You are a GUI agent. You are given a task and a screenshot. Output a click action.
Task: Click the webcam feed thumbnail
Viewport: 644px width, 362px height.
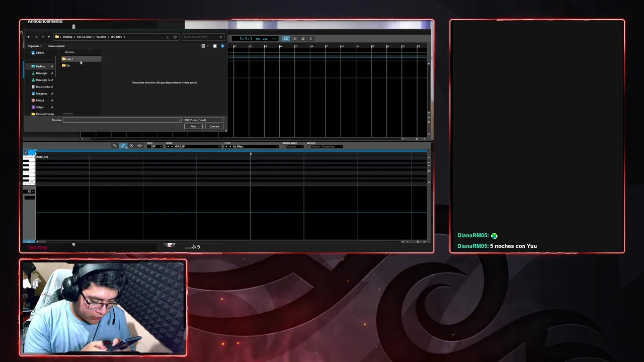click(103, 307)
